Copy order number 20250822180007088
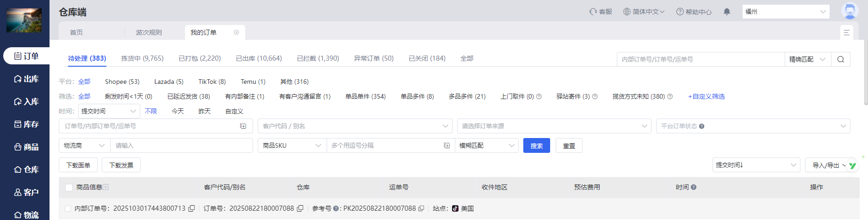This screenshot has height=220, width=868. 300,208
